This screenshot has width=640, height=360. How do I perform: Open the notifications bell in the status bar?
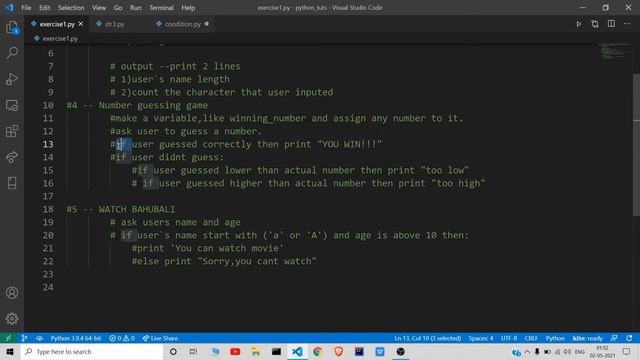click(x=629, y=338)
